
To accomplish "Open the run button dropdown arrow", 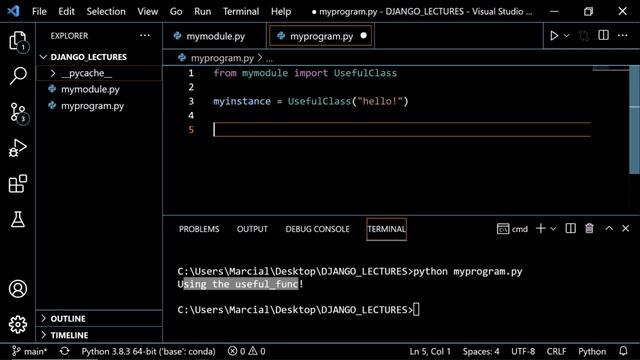I will click(567, 36).
